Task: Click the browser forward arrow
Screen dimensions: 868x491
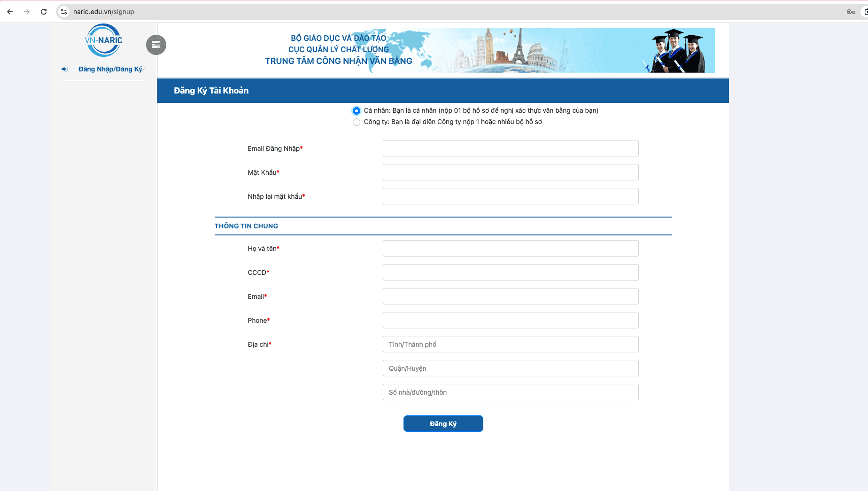Action: click(x=27, y=12)
